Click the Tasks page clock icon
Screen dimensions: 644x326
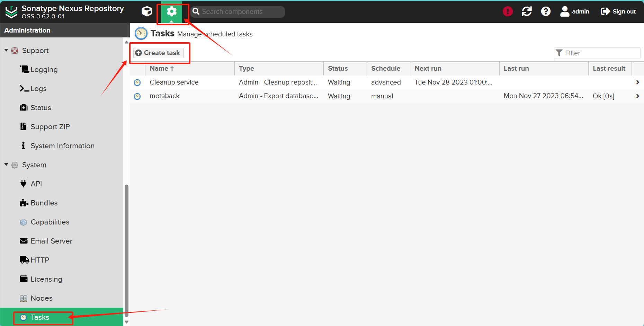click(x=141, y=34)
